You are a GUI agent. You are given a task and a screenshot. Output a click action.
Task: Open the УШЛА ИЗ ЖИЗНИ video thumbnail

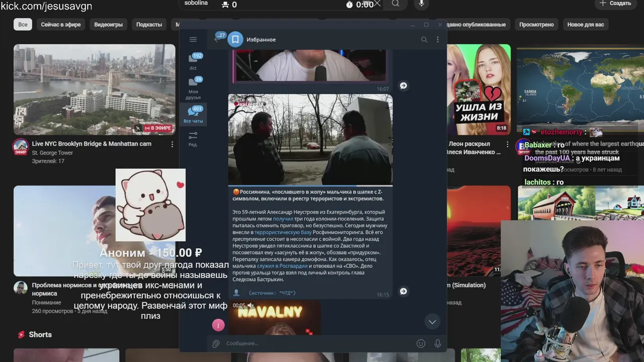click(478, 89)
